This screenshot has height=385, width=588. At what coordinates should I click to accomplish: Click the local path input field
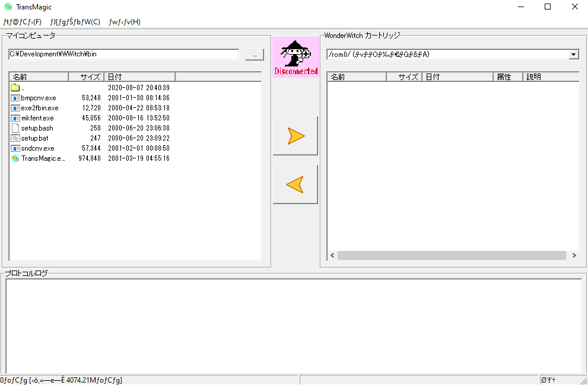tap(123, 55)
